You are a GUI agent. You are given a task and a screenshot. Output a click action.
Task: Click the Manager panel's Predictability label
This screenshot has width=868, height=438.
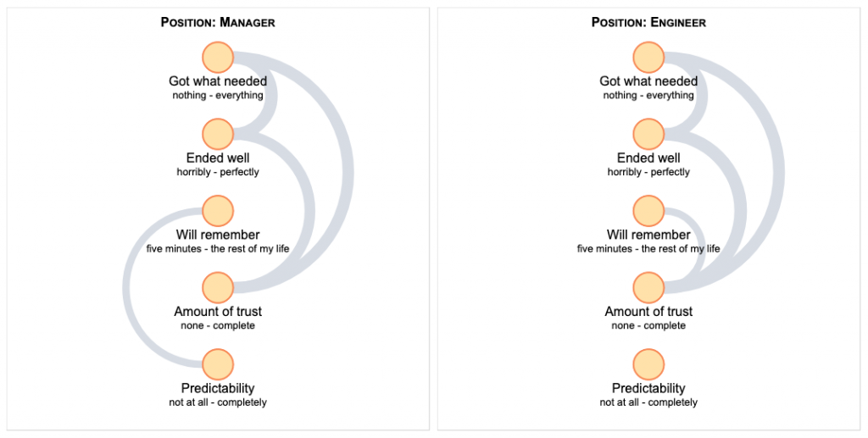(218, 388)
